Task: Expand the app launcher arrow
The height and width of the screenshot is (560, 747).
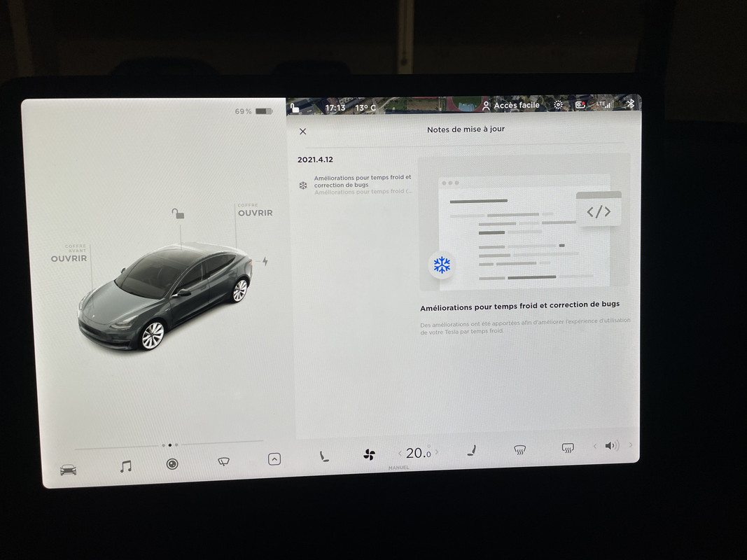Action: (x=274, y=459)
